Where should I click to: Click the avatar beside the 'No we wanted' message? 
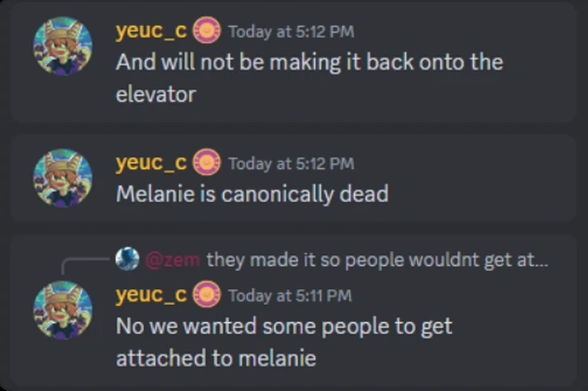63,310
